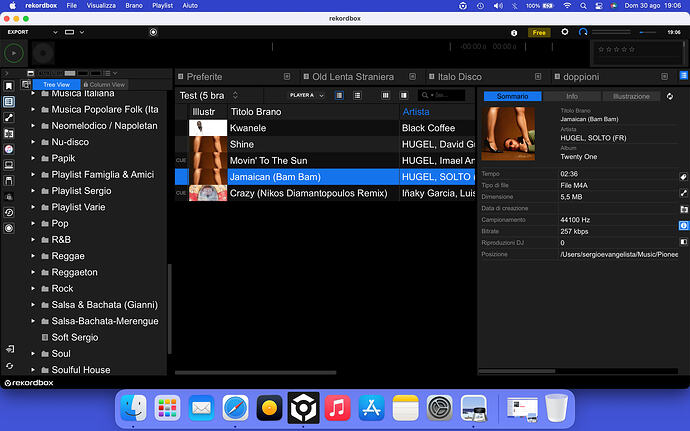Open the Collection bookmark icon in sidebar
The width and height of the screenshot is (690, 431).
click(9, 86)
